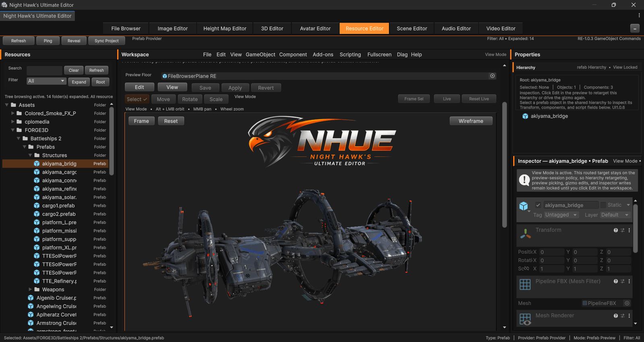Collapse the Assets folder arrow
Screen dimensions: 644x342
point(7,105)
